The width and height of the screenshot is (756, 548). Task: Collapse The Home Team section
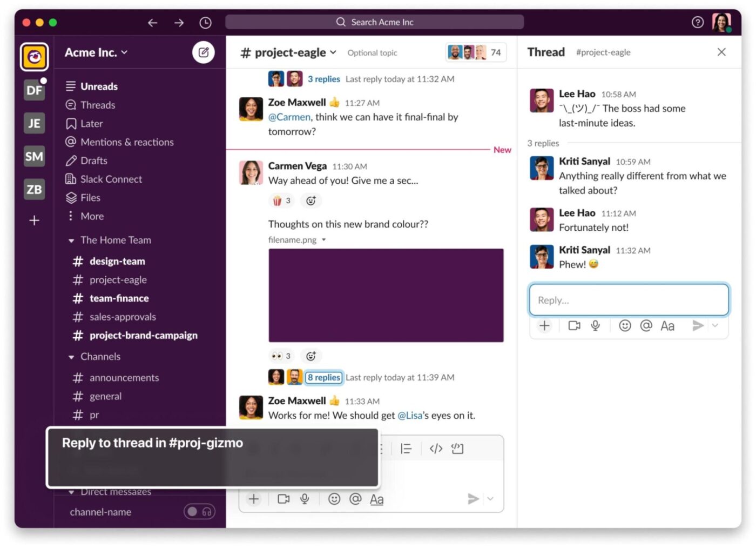(71, 240)
